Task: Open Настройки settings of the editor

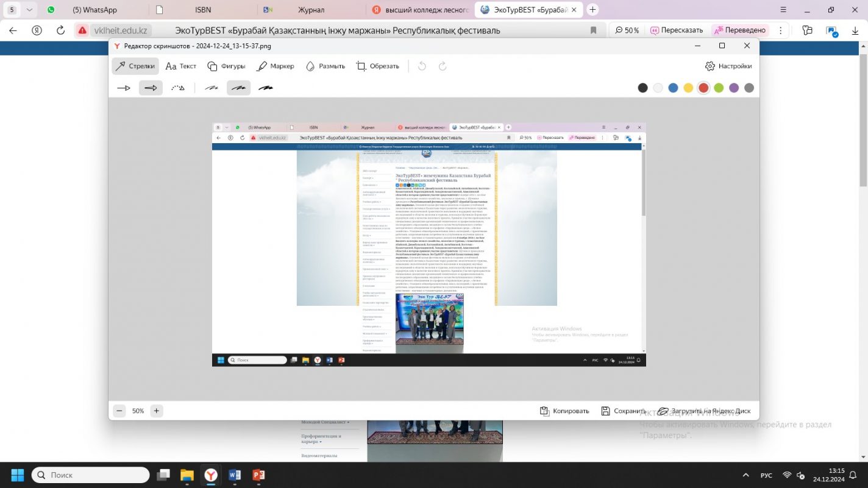Action: pos(728,66)
